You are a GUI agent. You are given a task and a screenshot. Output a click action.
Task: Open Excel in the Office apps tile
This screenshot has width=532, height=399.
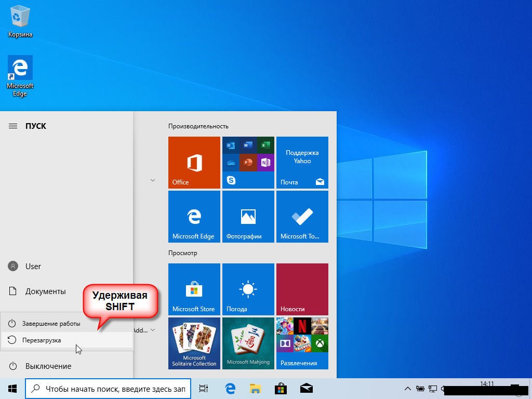[x=265, y=145]
